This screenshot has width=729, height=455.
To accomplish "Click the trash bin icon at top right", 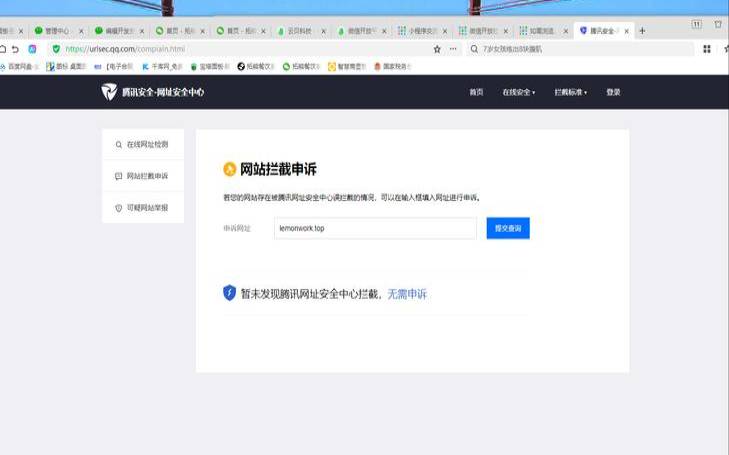I will tap(718, 24).
